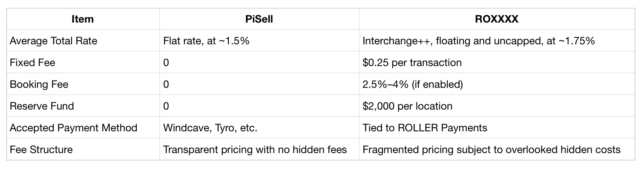Select the PiSell column header

(259, 19)
